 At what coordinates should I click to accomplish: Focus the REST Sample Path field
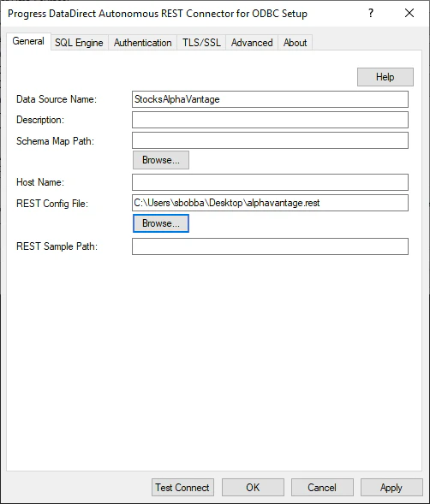pos(270,246)
